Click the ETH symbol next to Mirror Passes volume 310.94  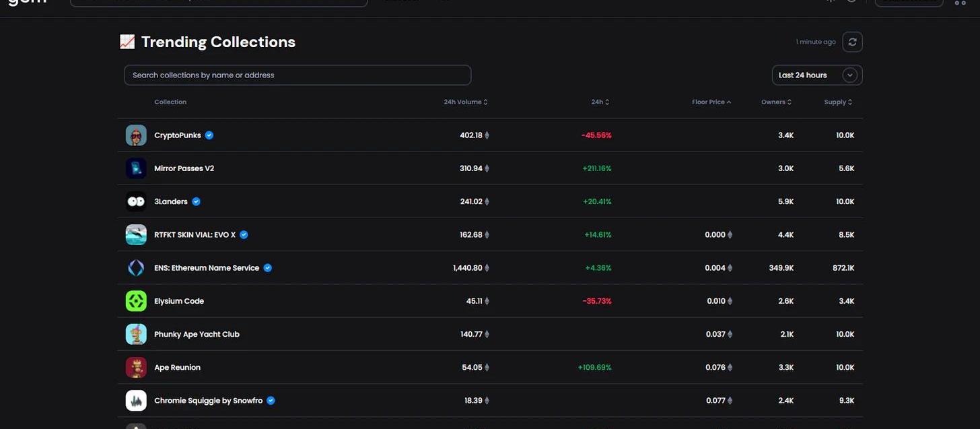point(487,168)
